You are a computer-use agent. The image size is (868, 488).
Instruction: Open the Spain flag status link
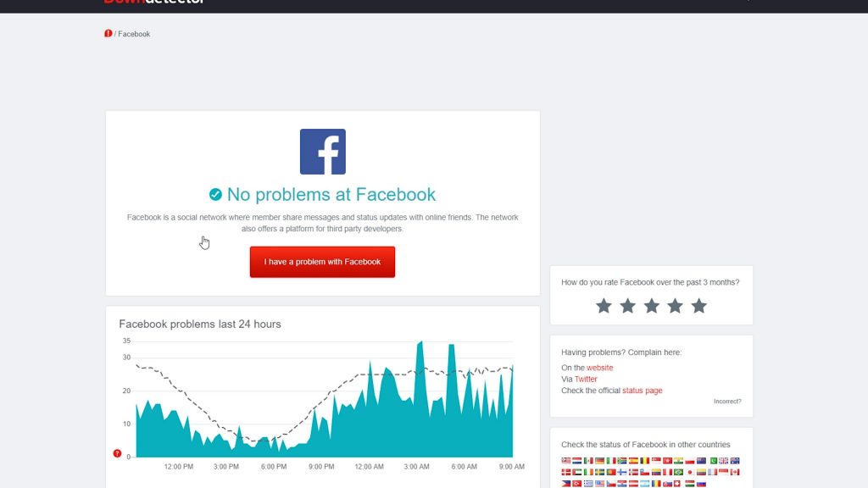[633, 461]
